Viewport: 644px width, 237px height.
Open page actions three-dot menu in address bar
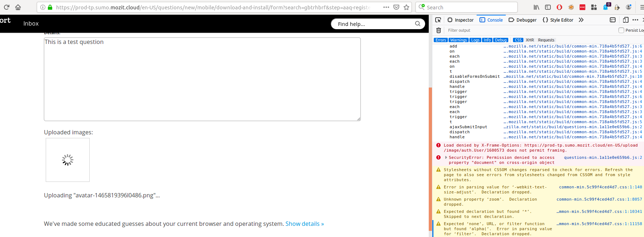click(x=386, y=7)
